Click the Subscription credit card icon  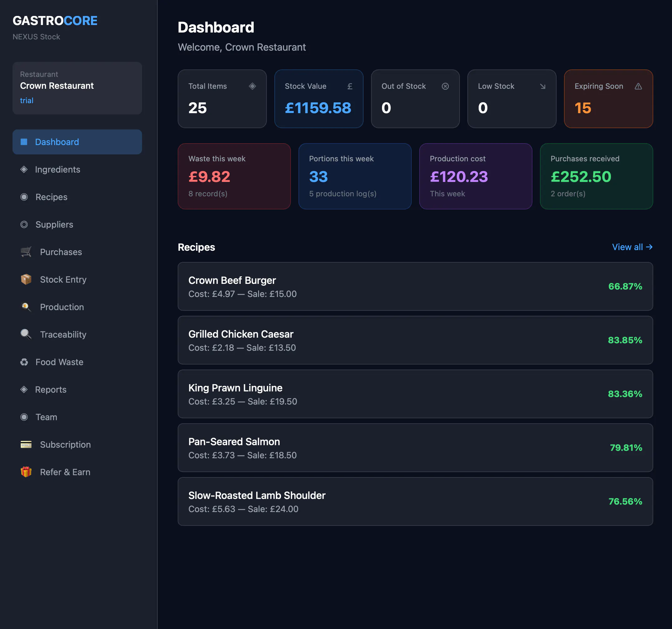click(x=26, y=444)
